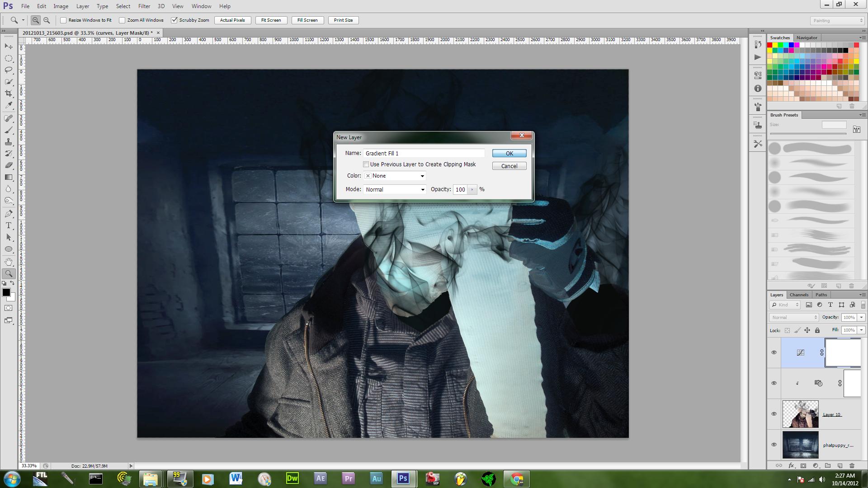
Task: Enable Use Previous Layer clipping mask checkbox
Action: pyautogui.click(x=366, y=164)
